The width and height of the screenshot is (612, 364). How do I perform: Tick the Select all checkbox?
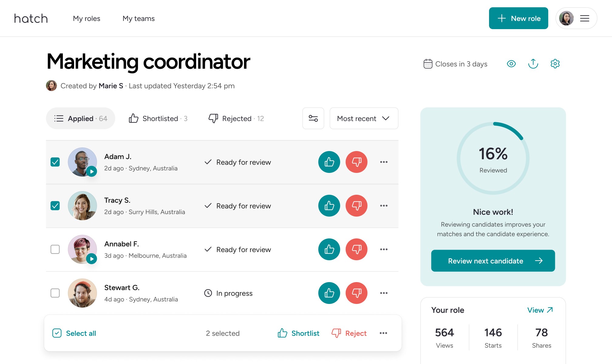pos(57,333)
